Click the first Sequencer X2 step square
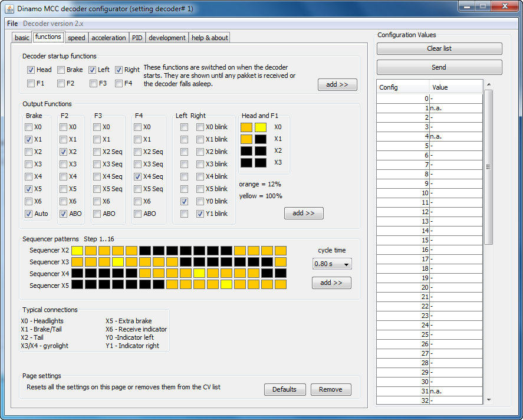This screenshot has width=523, height=420. pyautogui.click(x=77, y=251)
